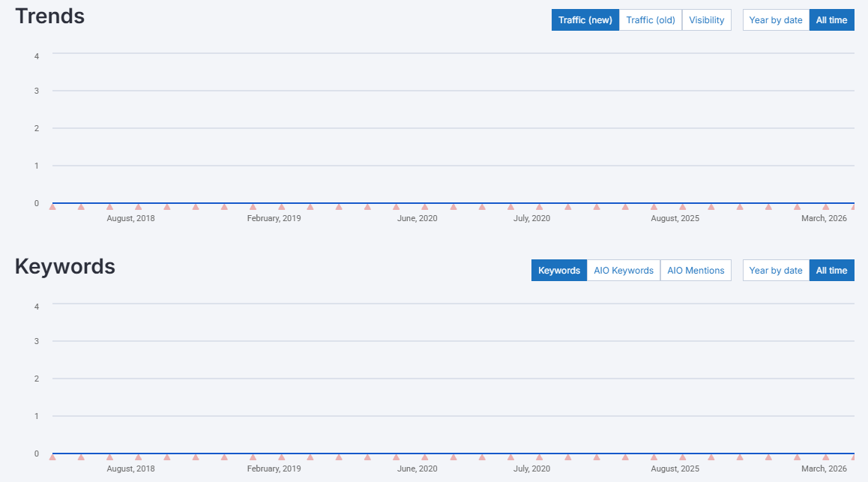
Task: Click value 4 on Keywords y-axis
Action: point(37,307)
